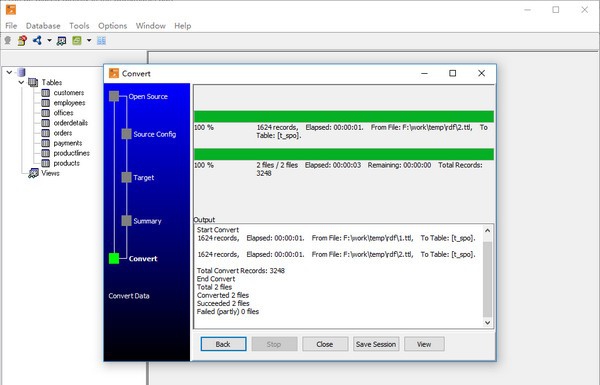The image size is (600, 385).
Task: Select the offices table icon
Action: 46,113
